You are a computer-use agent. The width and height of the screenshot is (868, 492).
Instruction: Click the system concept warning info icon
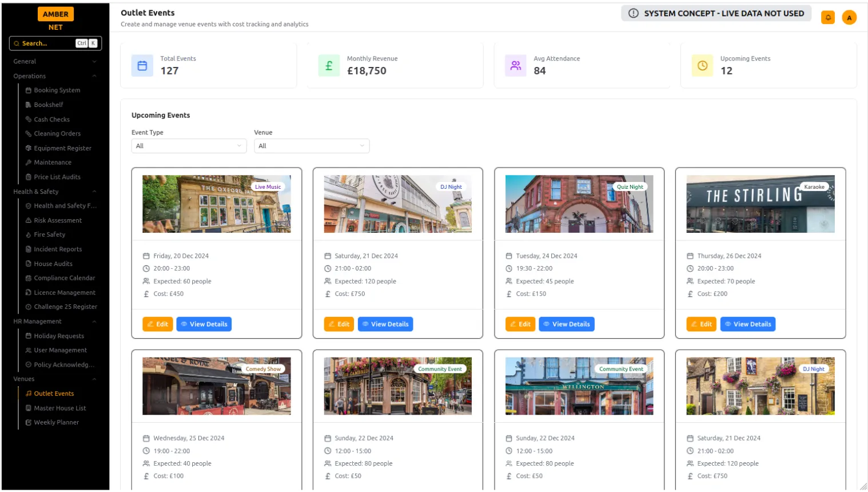coord(634,13)
